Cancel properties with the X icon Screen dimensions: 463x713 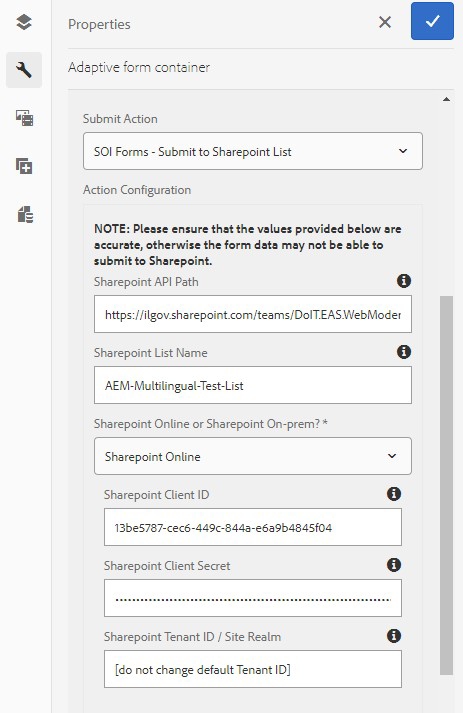click(x=385, y=22)
